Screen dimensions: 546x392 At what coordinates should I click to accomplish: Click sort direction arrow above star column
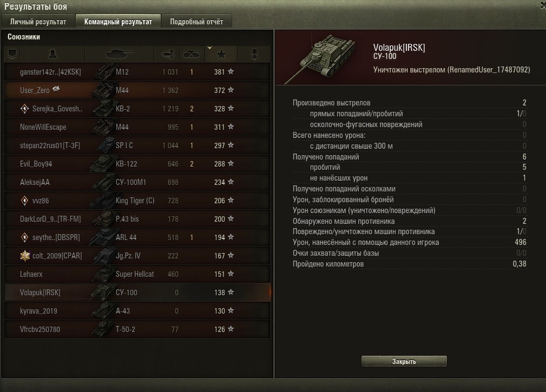[x=209, y=48]
